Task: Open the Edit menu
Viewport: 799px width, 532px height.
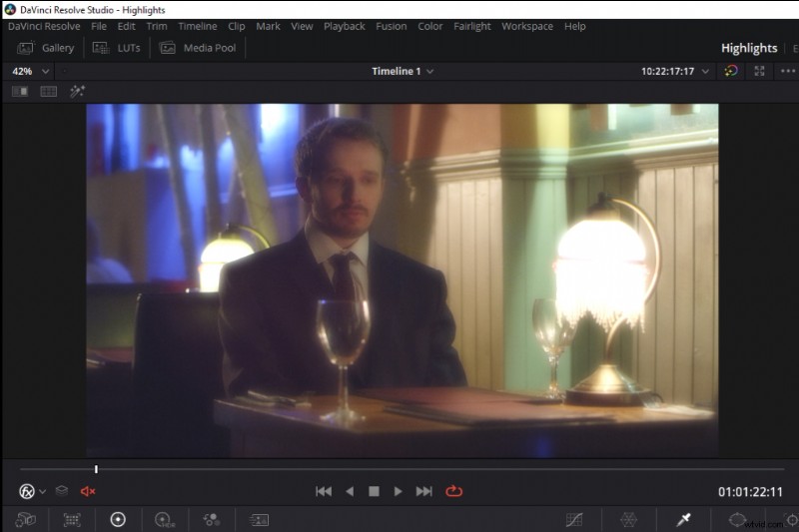Action: (127, 27)
